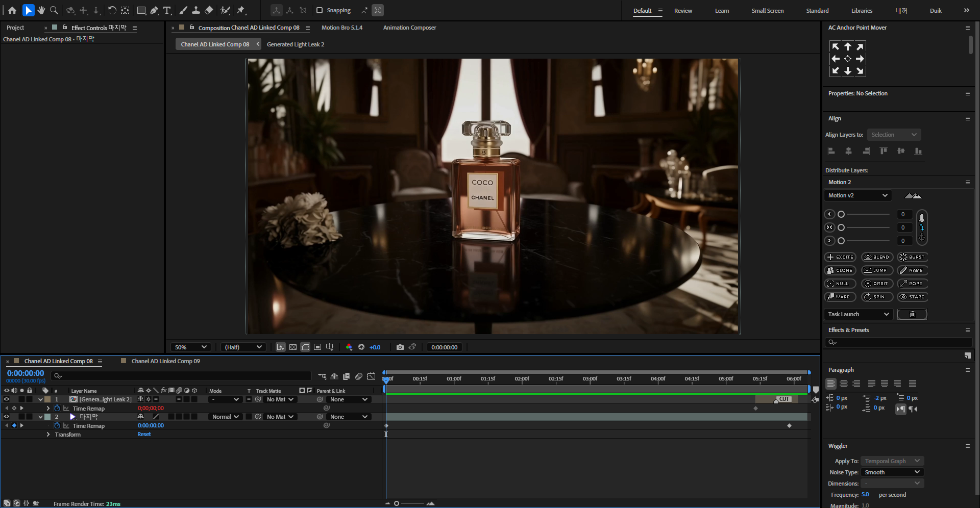The width and height of the screenshot is (980, 508).
Task: Click the reset exposure icon in viewer
Action: pos(361,347)
